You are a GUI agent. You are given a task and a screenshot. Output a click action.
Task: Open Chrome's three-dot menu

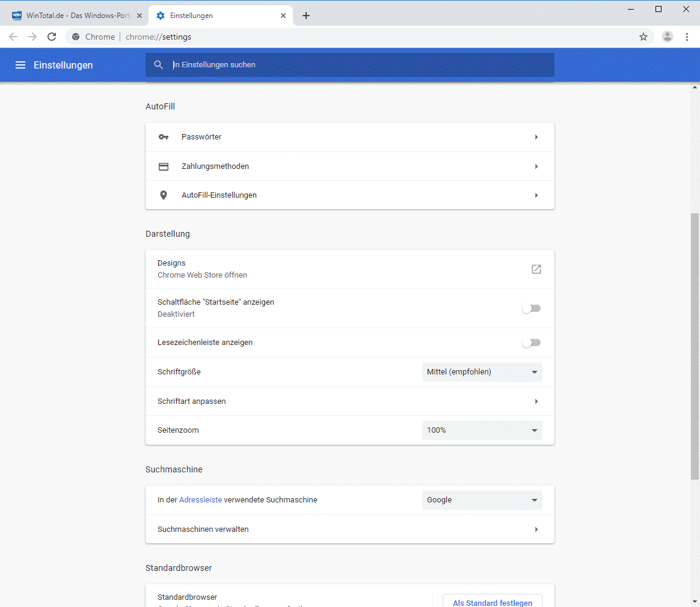point(687,37)
